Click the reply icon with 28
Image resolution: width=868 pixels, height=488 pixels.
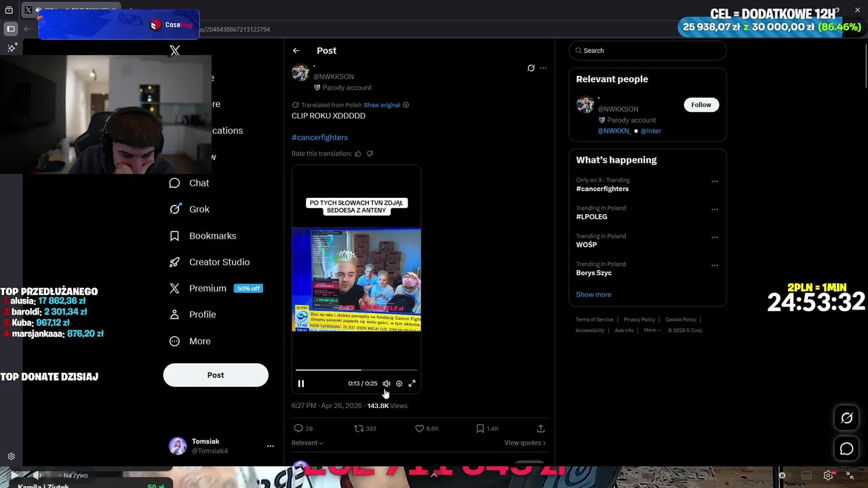303,428
